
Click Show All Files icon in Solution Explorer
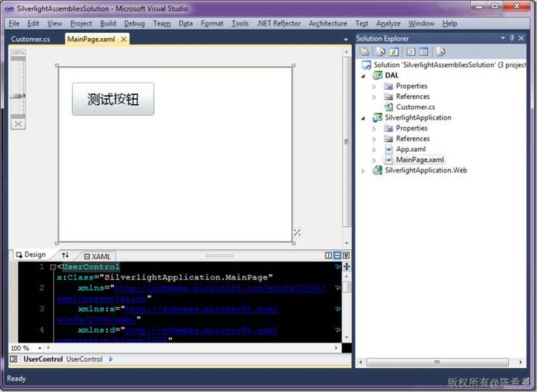pyautogui.click(x=381, y=52)
